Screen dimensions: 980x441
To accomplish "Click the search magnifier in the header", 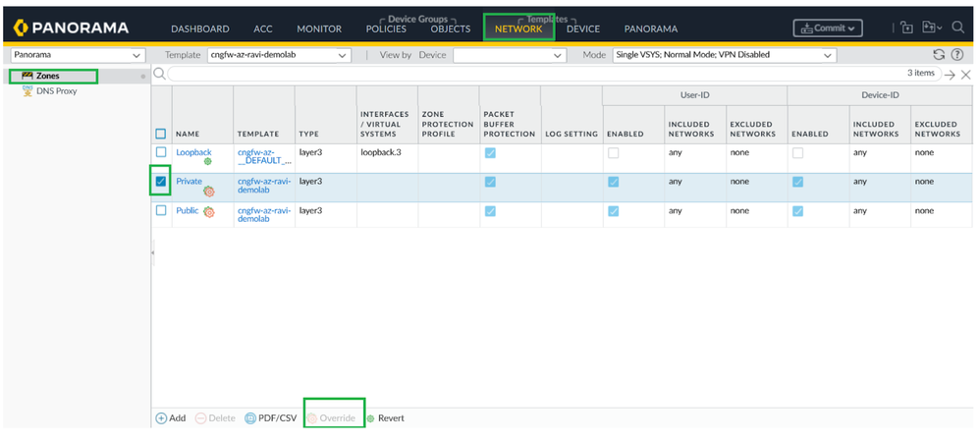I will point(957,28).
